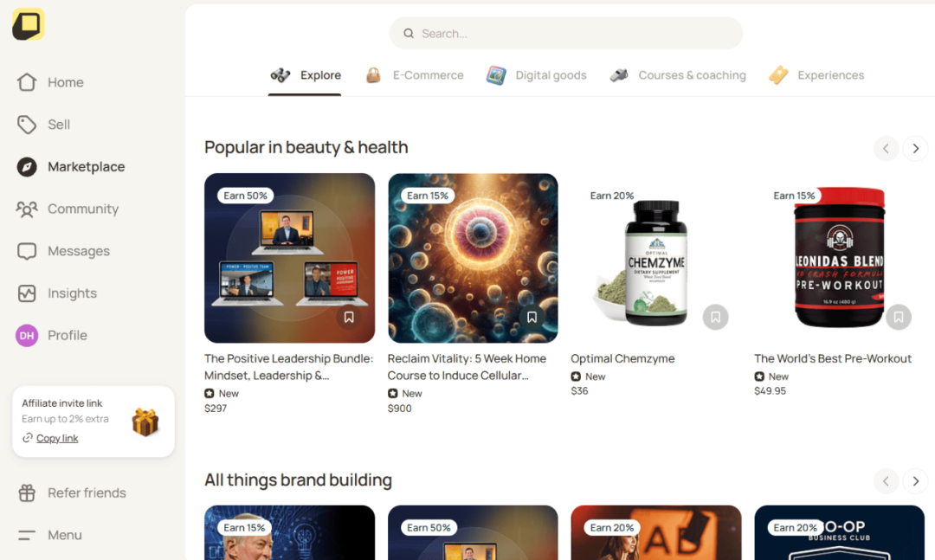The width and height of the screenshot is (935, 560).
Task: Bookmark the Optimal Chemzyme product
Action: pyautogui.click(x=716, y=318)
